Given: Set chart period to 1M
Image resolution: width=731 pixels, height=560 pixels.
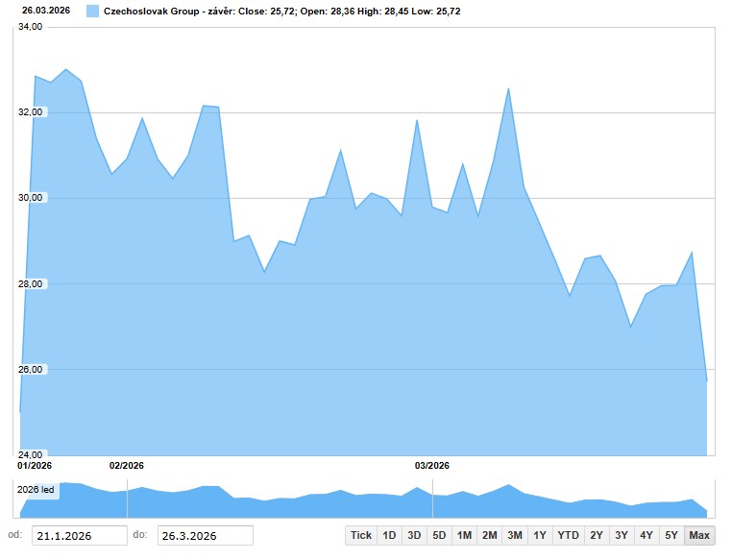Looking at the screenshot, I should pos(464,535).
